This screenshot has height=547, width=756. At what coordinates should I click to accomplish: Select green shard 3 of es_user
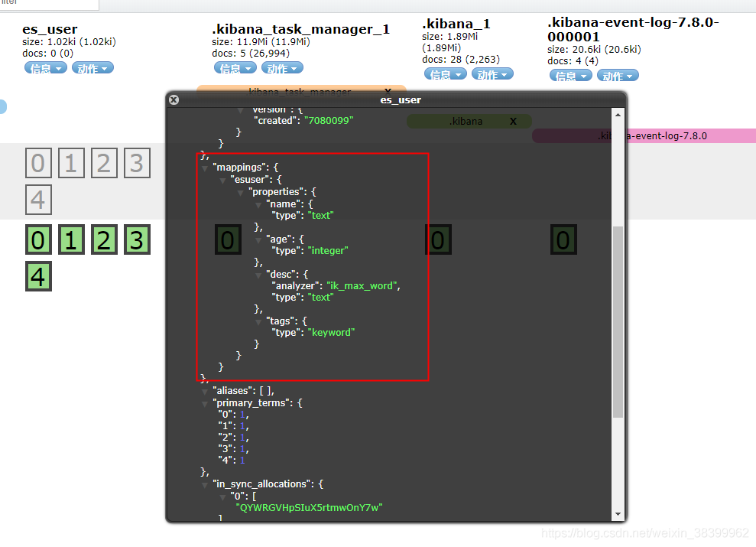tap(136, 240)
